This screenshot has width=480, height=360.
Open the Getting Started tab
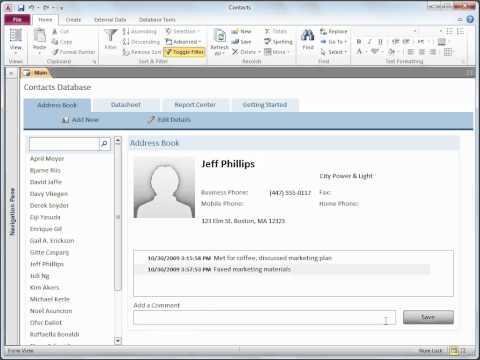(265, 105)
